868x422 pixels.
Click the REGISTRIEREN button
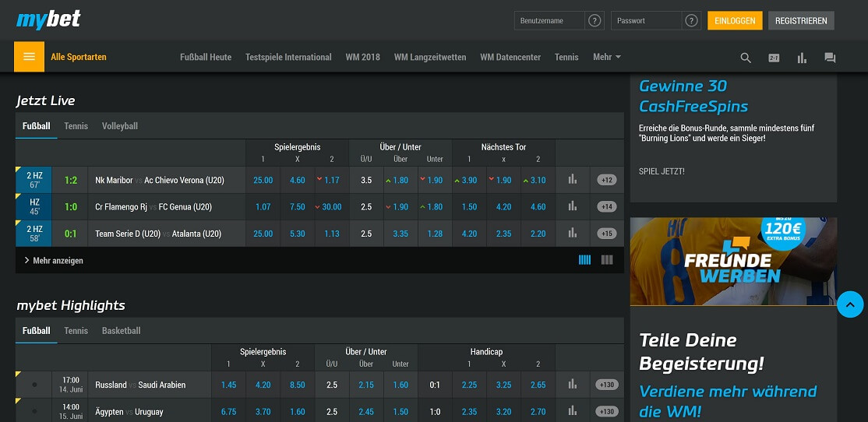point(801,21)
